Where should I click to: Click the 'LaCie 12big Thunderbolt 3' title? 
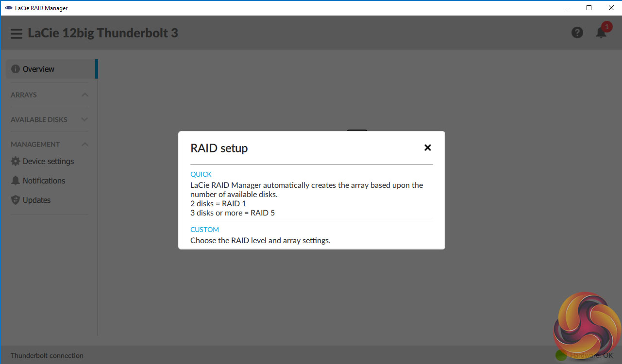pos(103,33)
